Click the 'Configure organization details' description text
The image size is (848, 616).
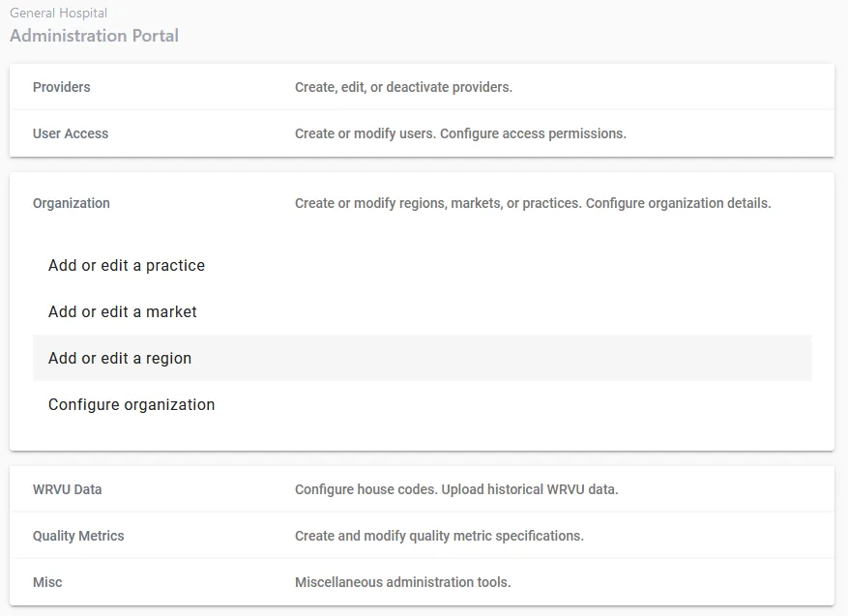click(x=679, y=203)
